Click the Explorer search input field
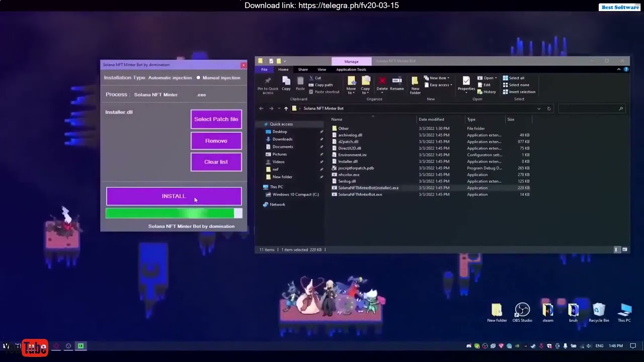The height and width of the screenshot is (362, 644). tap(591, 109)
